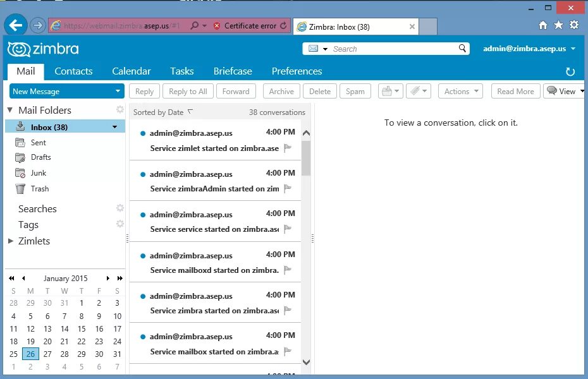Open the Junk folder
The image size is (588, 379).
click(x=38, y=173)
